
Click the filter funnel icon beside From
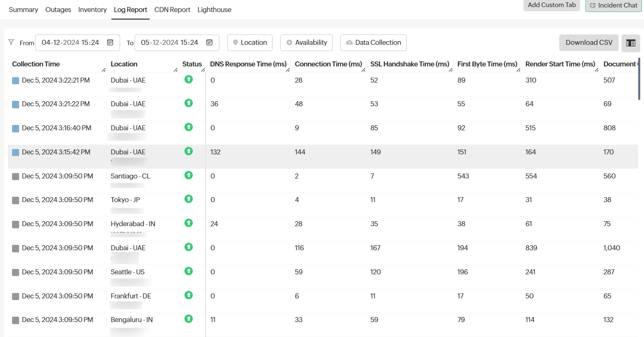point(11,42)
